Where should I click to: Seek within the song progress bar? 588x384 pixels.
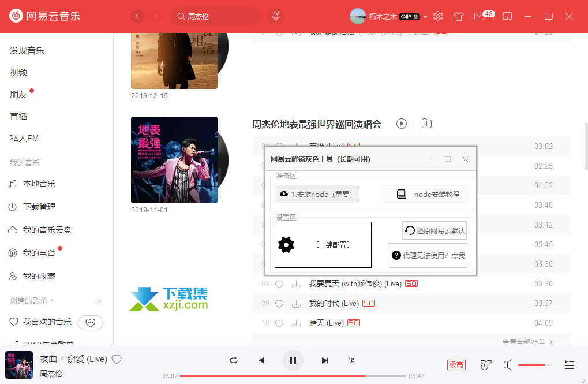click(x=293, y=376)
